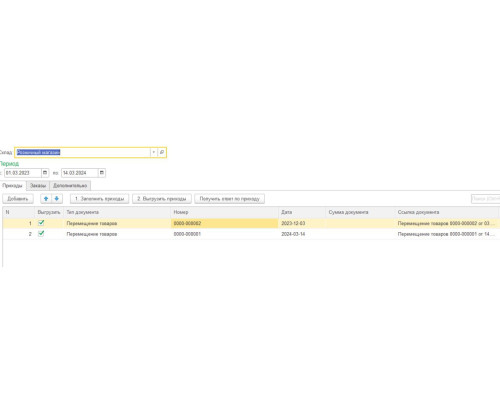
Task: Click the move row up arrow icon
Action: coord(46,199)
